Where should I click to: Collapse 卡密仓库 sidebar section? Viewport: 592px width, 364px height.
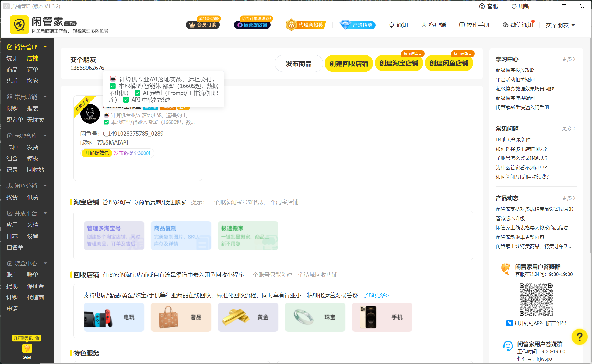(45, 136)
